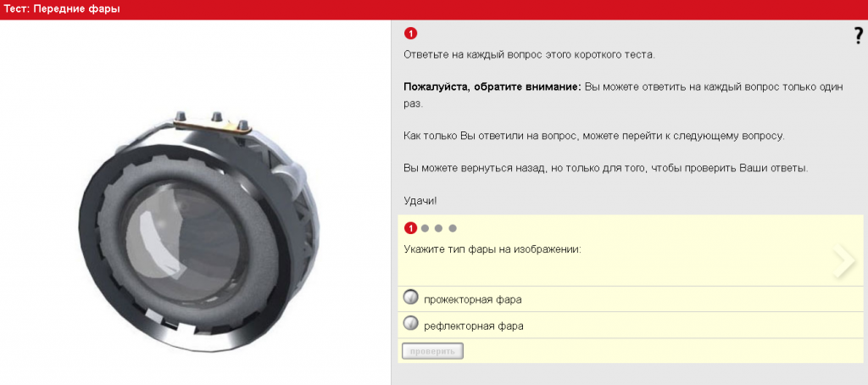Click the red number 1 badge above instructions

410,34
